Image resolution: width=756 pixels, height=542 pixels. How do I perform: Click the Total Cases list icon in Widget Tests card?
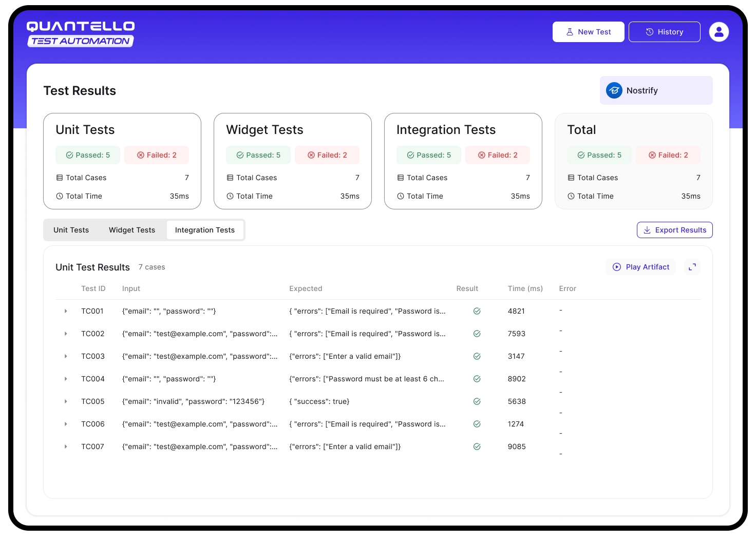230,178
